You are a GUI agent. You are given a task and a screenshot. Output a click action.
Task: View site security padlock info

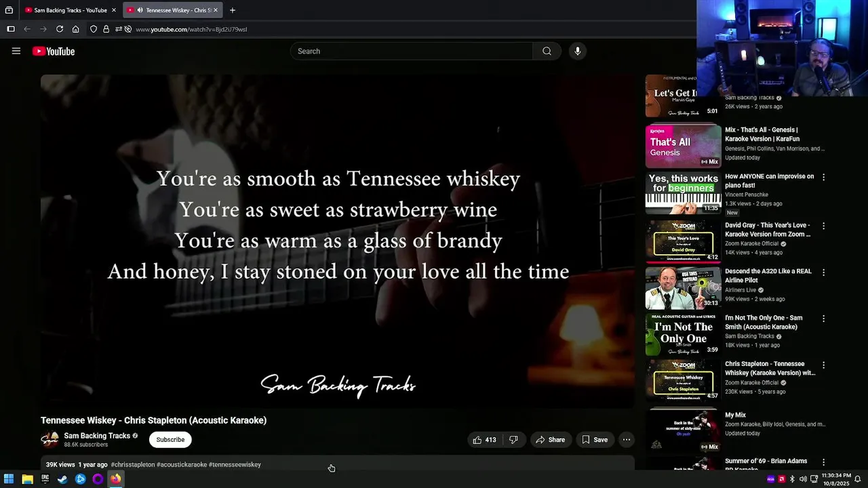coord(106,29)
